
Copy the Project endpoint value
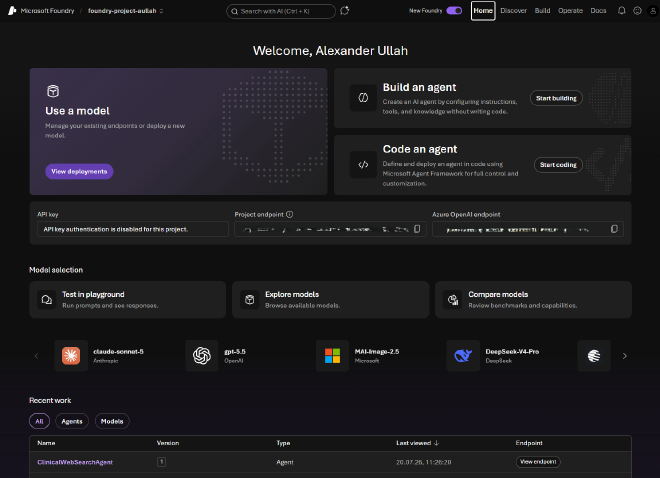[417, 229]
